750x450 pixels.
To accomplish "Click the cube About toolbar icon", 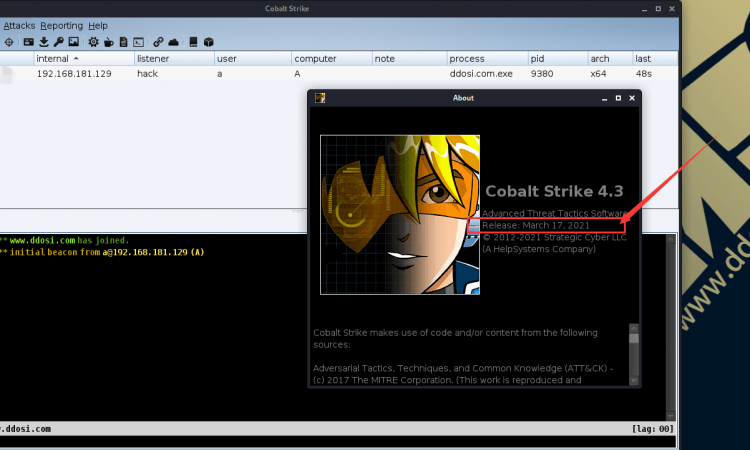I will pyautogui.click(x=209, y=42).
